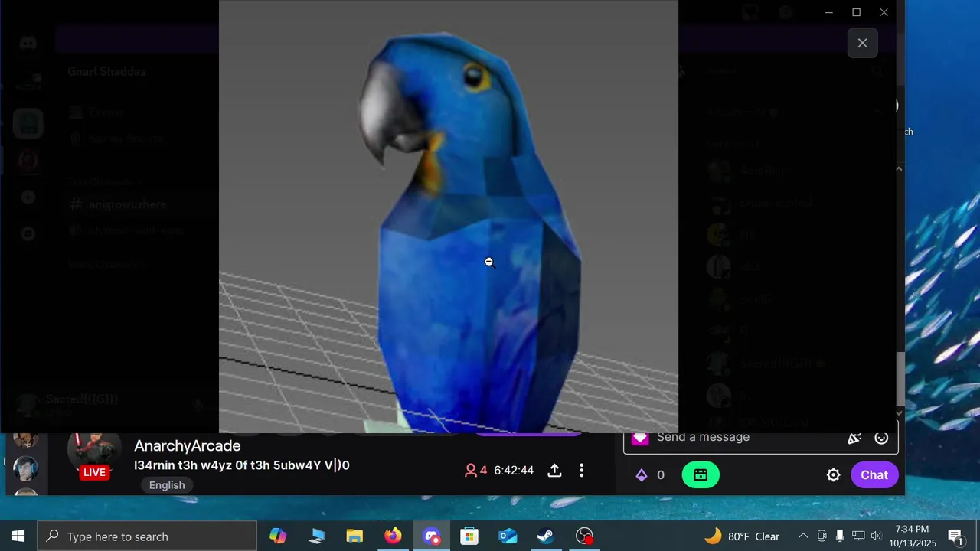Open Microsoft Store from the taskbar
This screenshot has height=551, width=980.
pyautogui.click(x=469, y=536)
